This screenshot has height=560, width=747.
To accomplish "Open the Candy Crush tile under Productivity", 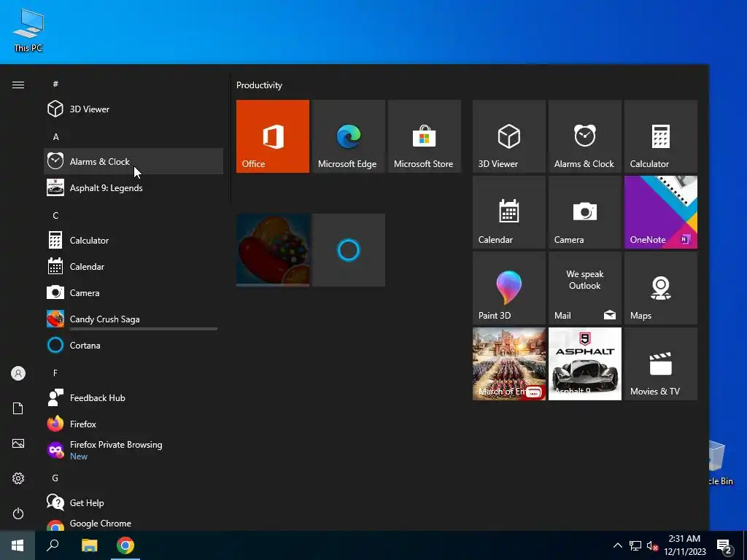I will coord(273,250).
